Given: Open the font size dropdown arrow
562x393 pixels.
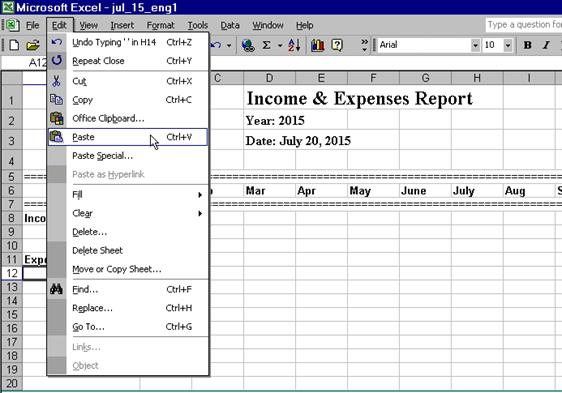Looking at the screenshot, I should [508, 45].
